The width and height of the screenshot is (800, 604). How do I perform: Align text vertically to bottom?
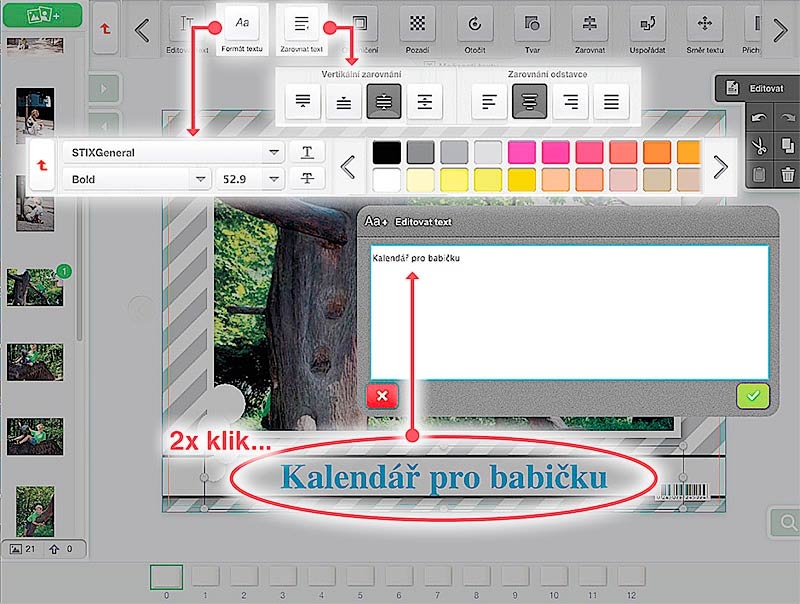point(343,101)
